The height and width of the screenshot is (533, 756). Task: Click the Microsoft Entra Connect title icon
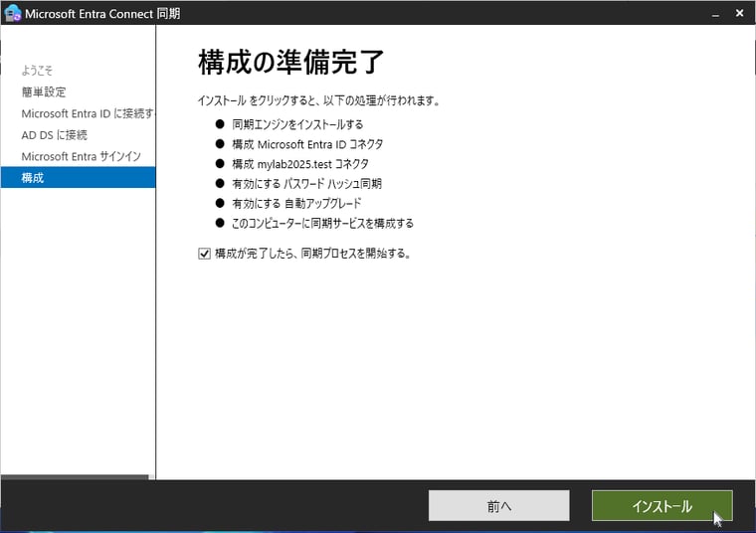13,13
